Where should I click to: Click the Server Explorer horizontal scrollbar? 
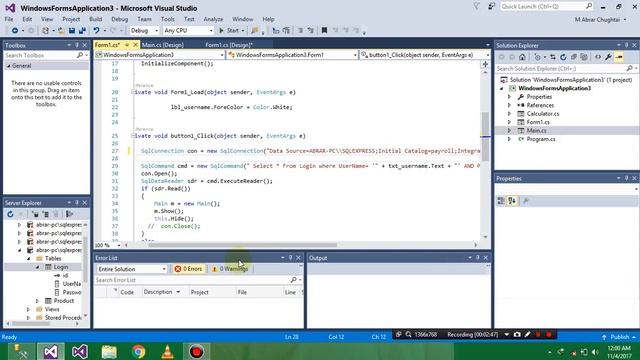[31, 324]
